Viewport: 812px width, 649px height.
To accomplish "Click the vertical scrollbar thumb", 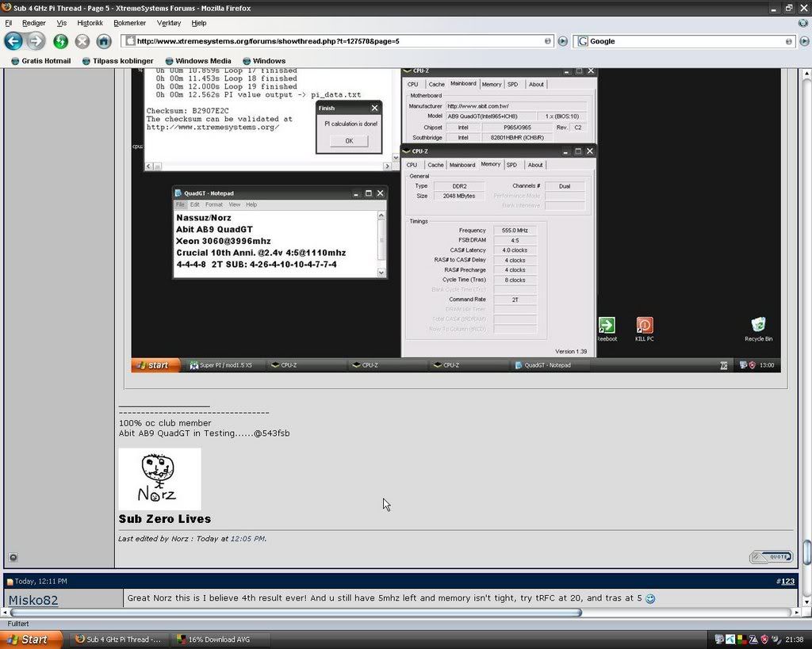I will point(806,552).
